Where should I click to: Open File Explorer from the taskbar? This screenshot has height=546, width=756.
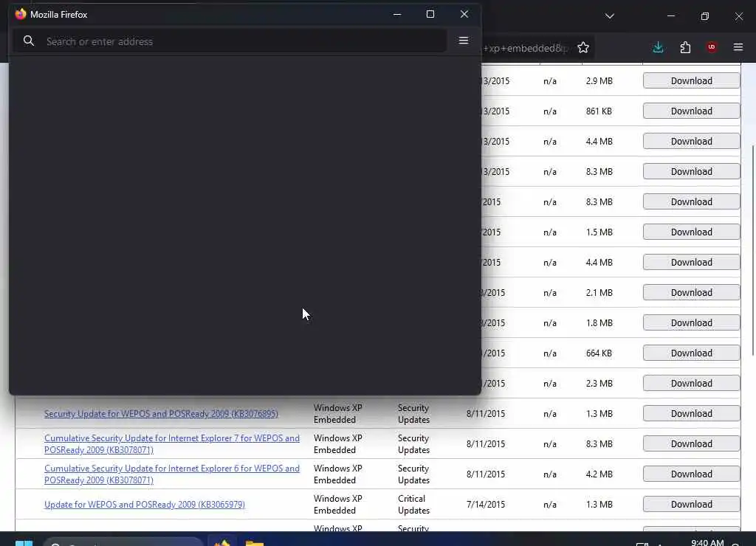pyautogui.click(x=255, y=543)
